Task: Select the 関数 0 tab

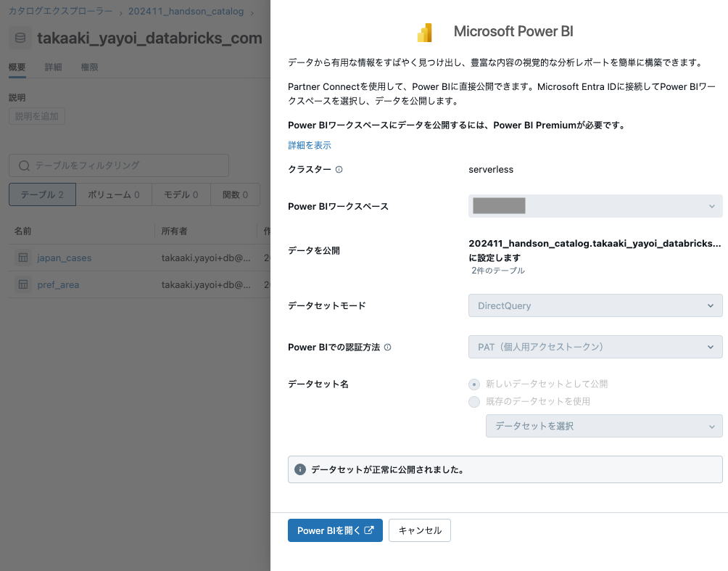Action: tap(236, 194)
